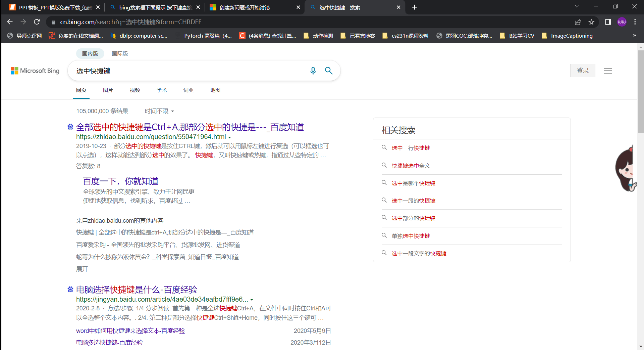Open the ImageCaptioning bookmark folder

coord(567,36)
